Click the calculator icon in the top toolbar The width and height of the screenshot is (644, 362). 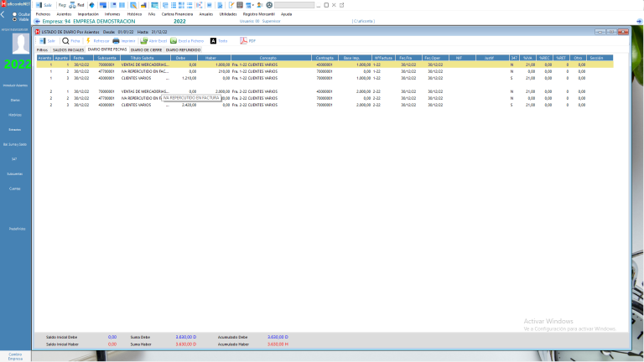[x=240, y=5]
